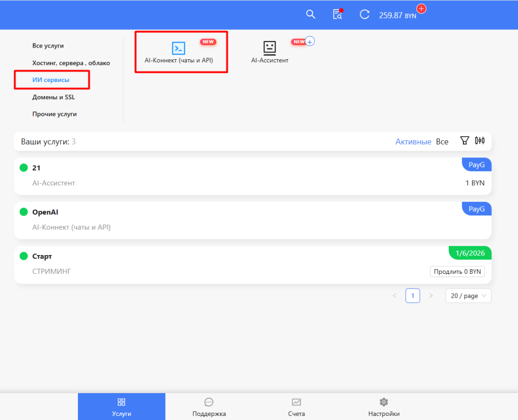Click page number 1 in pagination
This screenshot has width=518, height=420.
click(x=413, y=296)
